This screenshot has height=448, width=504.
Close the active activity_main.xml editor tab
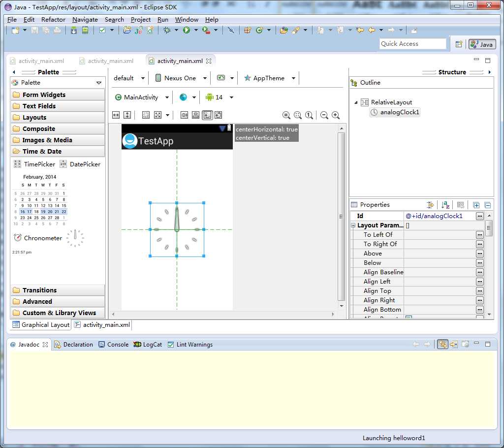click(209, 61)
